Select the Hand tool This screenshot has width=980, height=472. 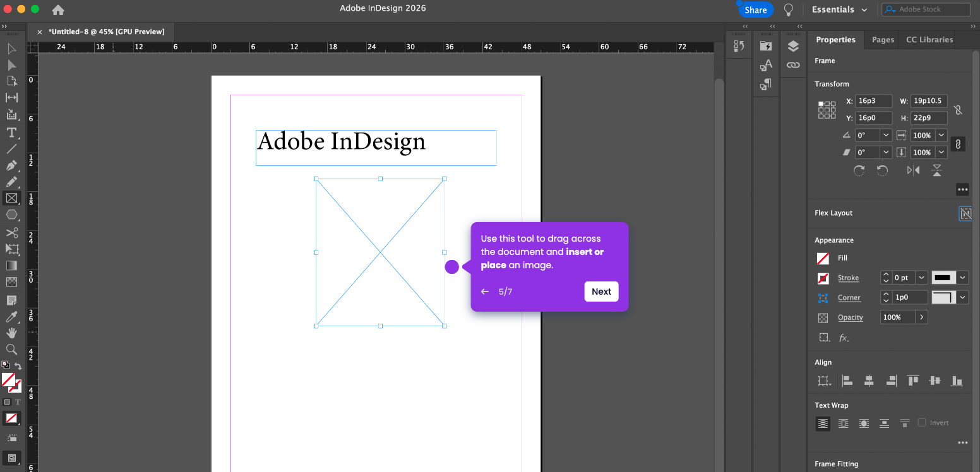[x=11, y=333]
